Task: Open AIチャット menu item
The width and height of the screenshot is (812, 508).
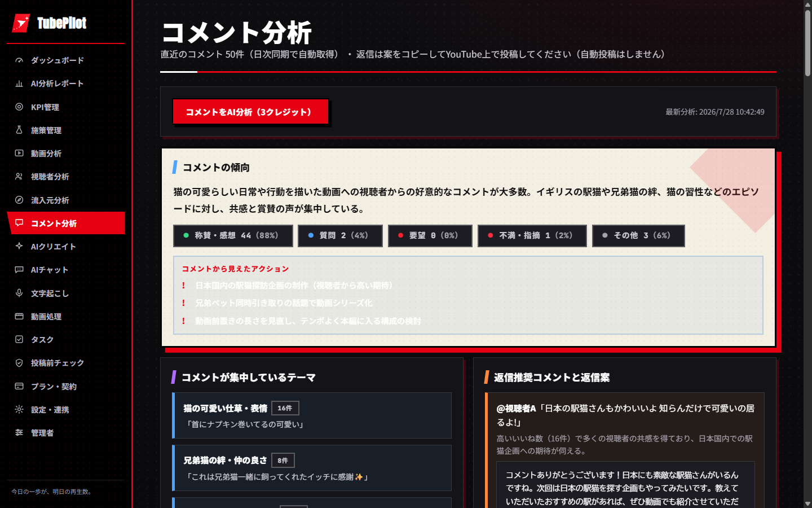Action: 66,270
